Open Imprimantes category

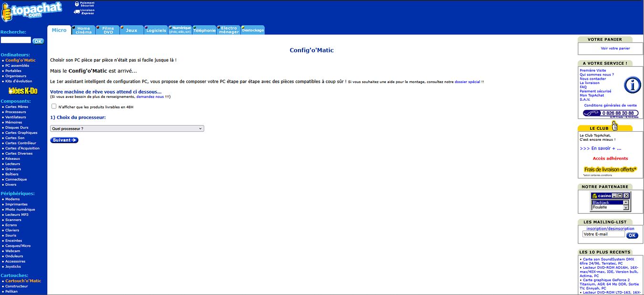17,204
